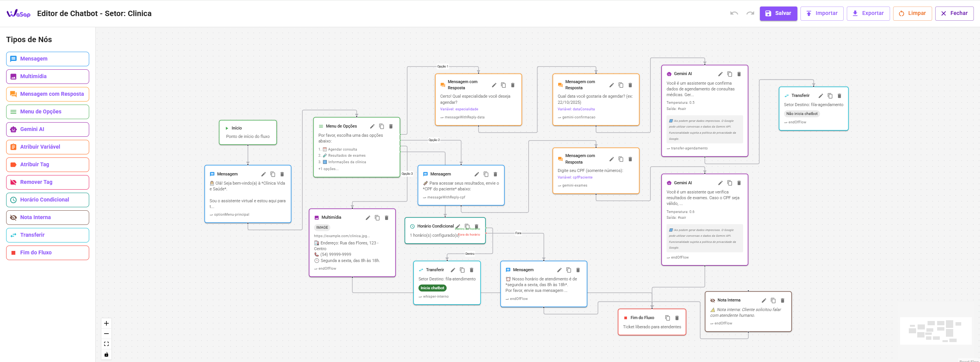
Task: Undo the last flow change
Action: coord(734,13)
